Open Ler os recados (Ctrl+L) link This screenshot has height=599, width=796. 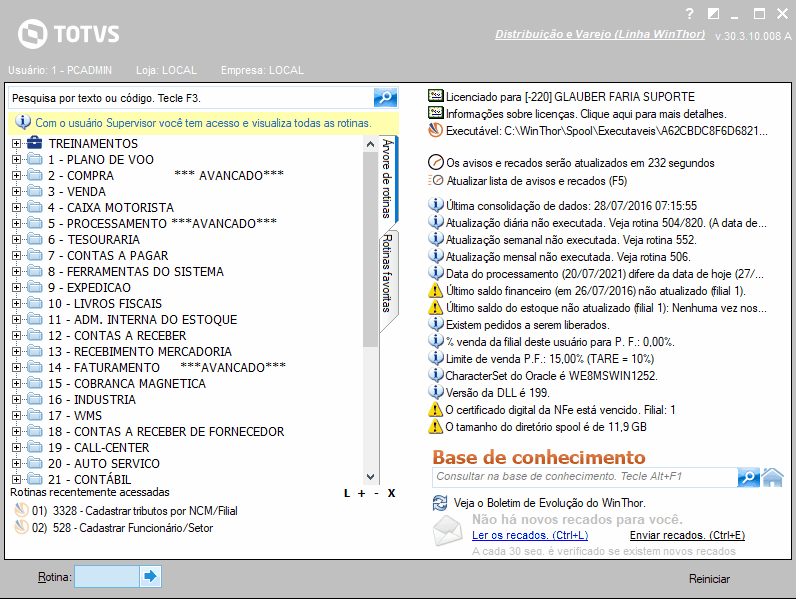(530, 535)
